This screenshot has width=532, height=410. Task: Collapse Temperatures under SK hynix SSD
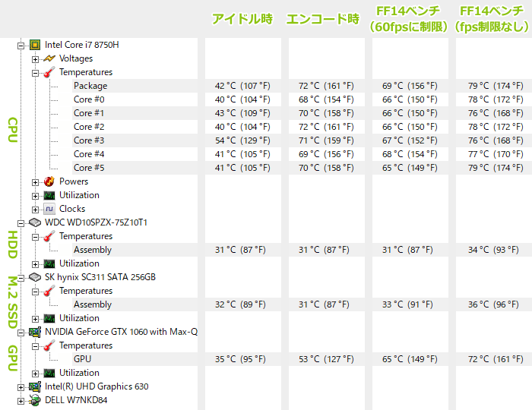point(35,292)
